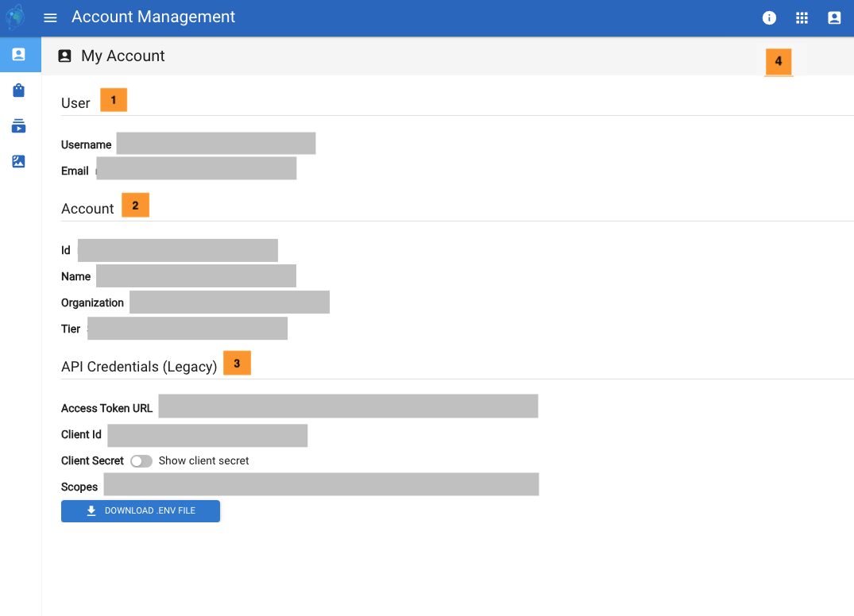The height and width of the screenshot is (616, 854).
Task: Click the Username input field
Action: click(214, 143)
